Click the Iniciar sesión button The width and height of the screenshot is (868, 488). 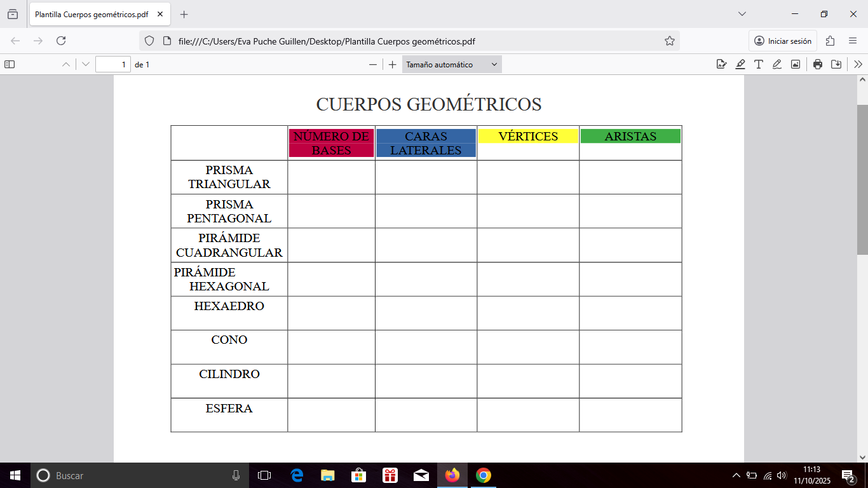[782, 40]
